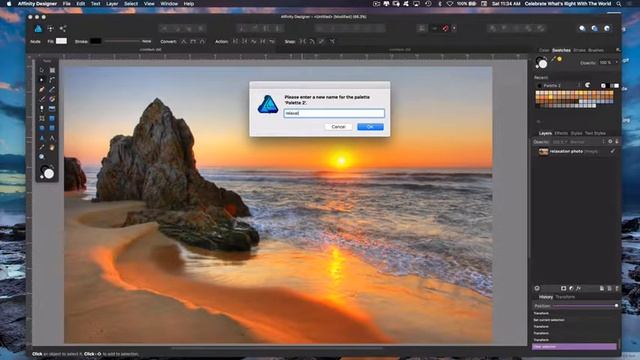Select the Place Image tool
The image size is (640, 360).
[52, 109]
